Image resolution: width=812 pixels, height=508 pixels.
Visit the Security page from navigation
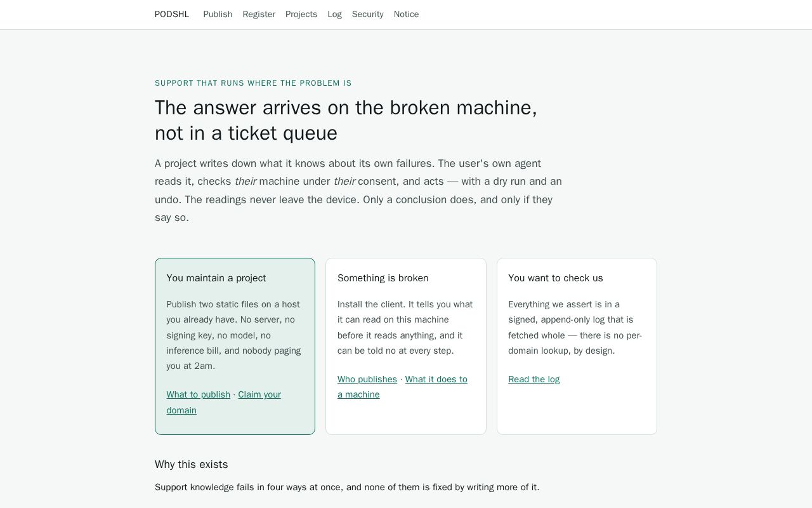click(x=368, y=14)
